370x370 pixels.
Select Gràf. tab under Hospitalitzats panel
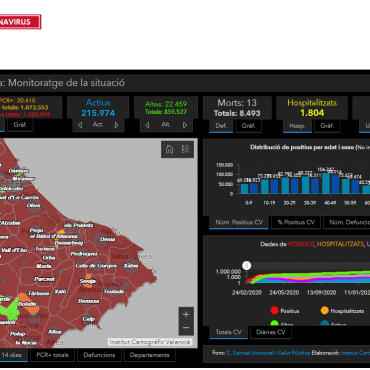pos(327,126)
